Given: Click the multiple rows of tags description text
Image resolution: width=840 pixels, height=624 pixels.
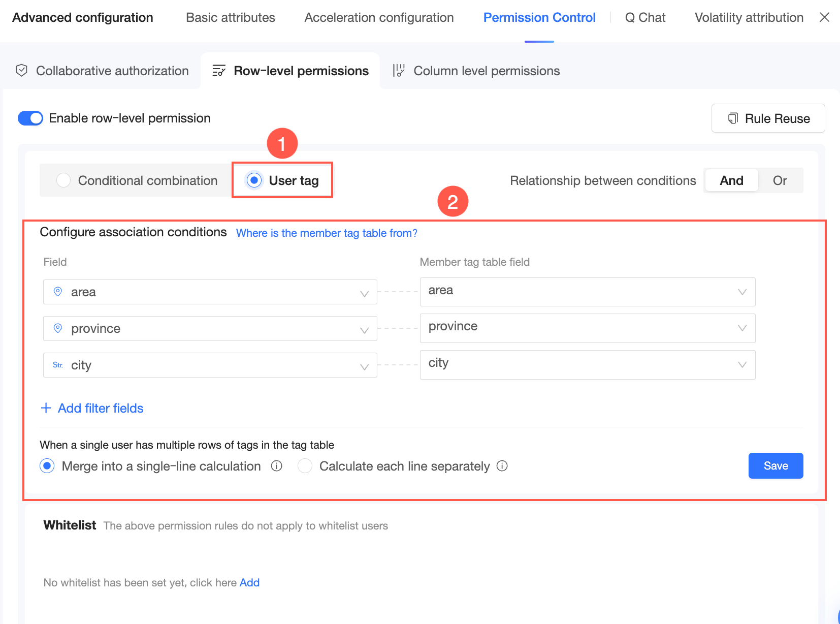Looking at the screenshot, I should tap(187, 445).
